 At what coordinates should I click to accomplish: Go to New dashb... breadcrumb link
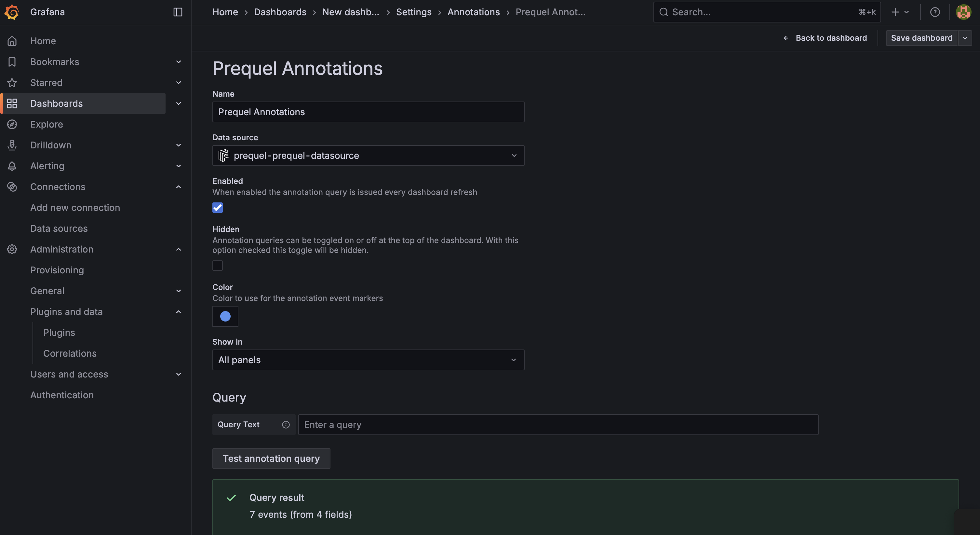click(x=350, y=12)
